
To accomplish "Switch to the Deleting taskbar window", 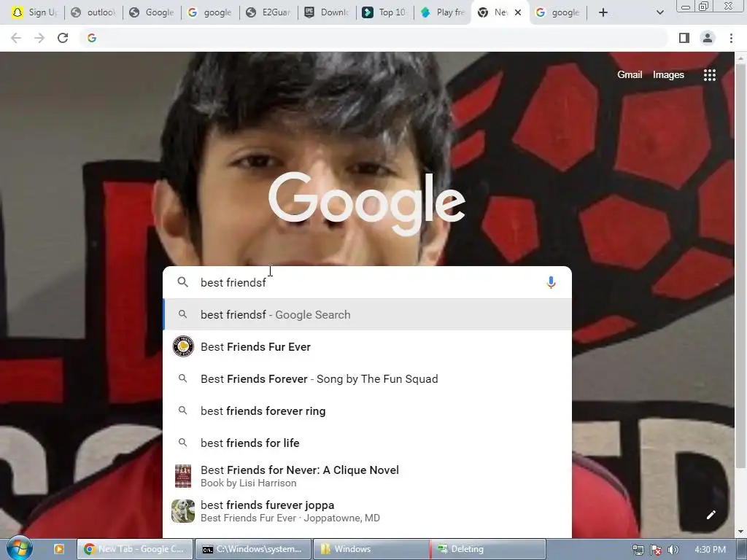I will click(x=488, y=549).
